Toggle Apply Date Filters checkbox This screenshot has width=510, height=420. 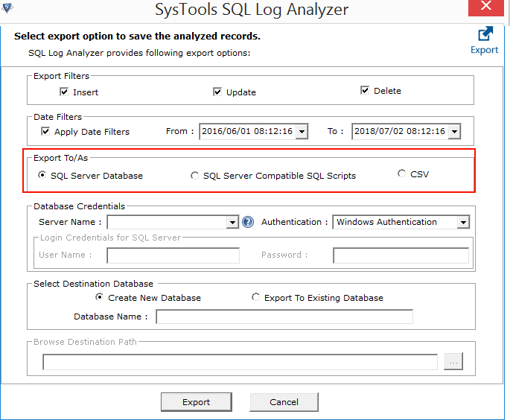45,131
